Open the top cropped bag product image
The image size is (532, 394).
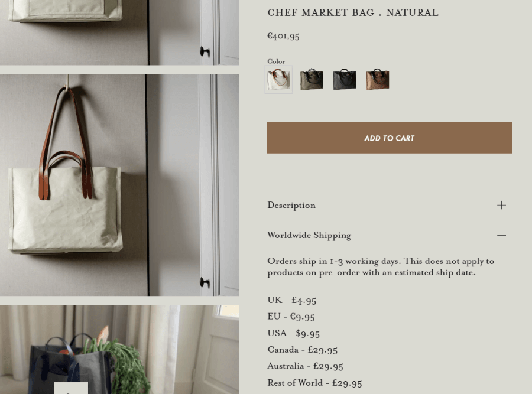tap(119, 32)
